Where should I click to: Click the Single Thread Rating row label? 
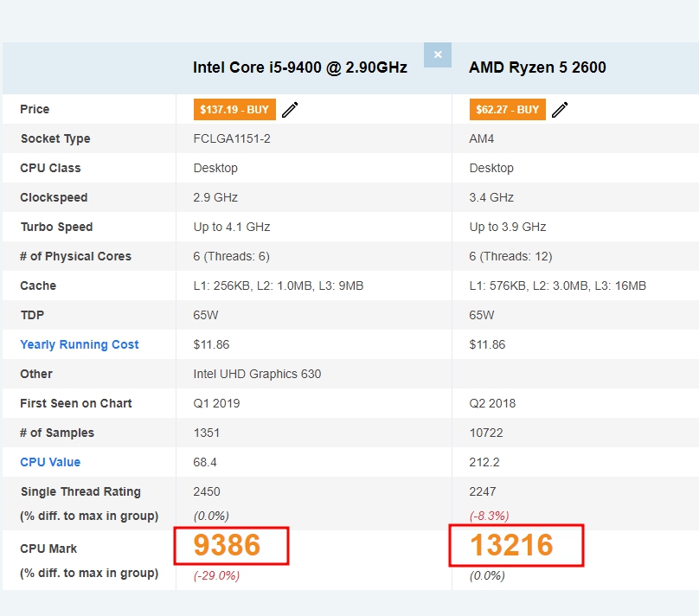80,491
